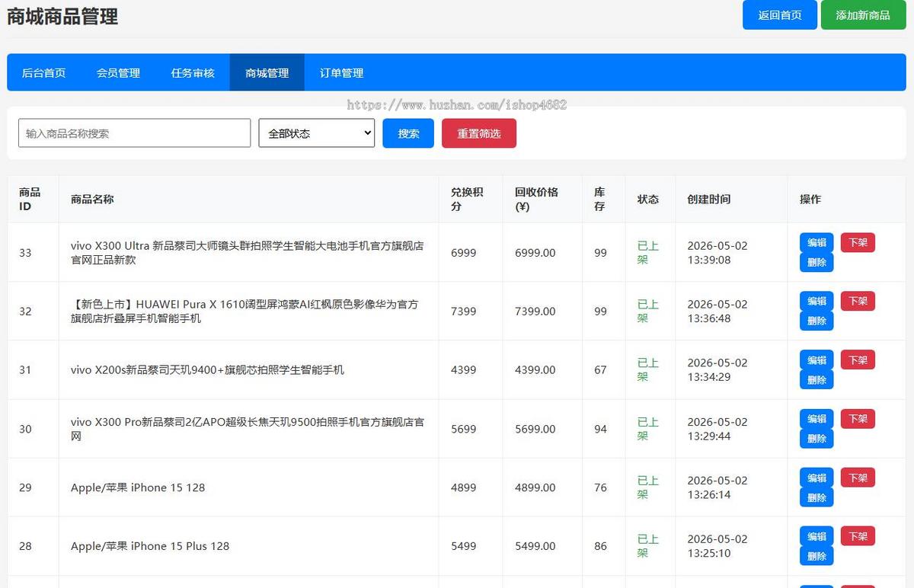The image size is (914, 588).
Task: Click the 商城商品管理 page heading
Action: pyautogui.click(x=62, y=16)
